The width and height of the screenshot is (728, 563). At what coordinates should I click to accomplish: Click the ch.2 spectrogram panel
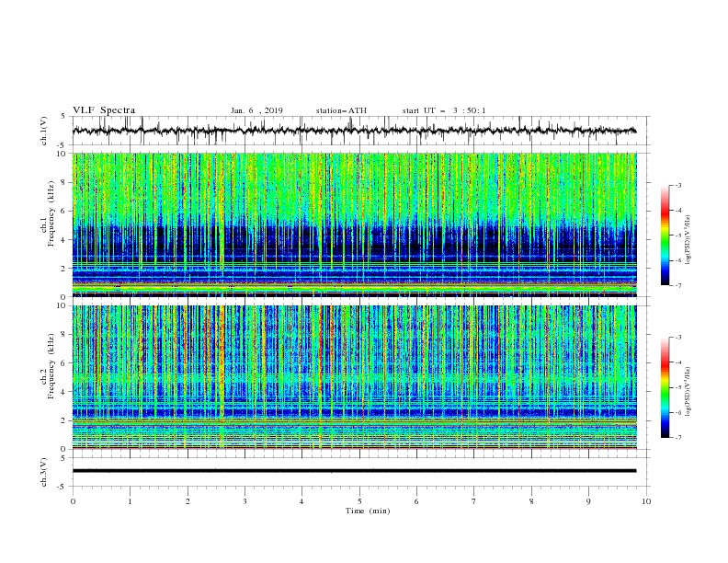coord(355,377)
